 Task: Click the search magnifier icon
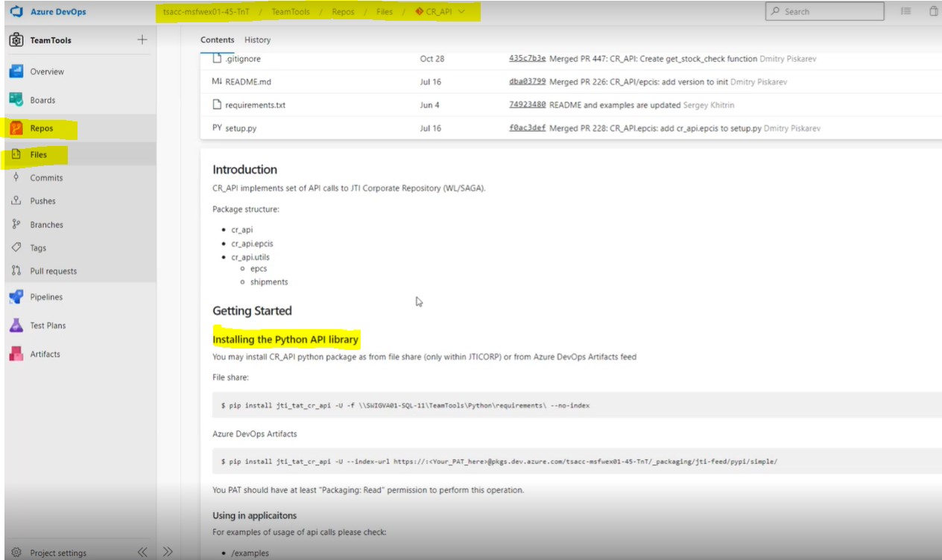[x=776, y=11]
